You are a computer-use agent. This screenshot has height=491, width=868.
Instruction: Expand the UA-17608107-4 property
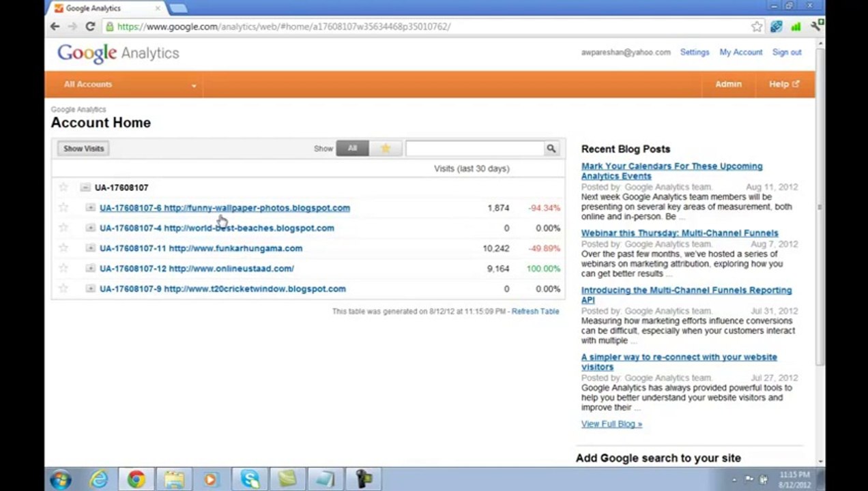coord(91,228)
